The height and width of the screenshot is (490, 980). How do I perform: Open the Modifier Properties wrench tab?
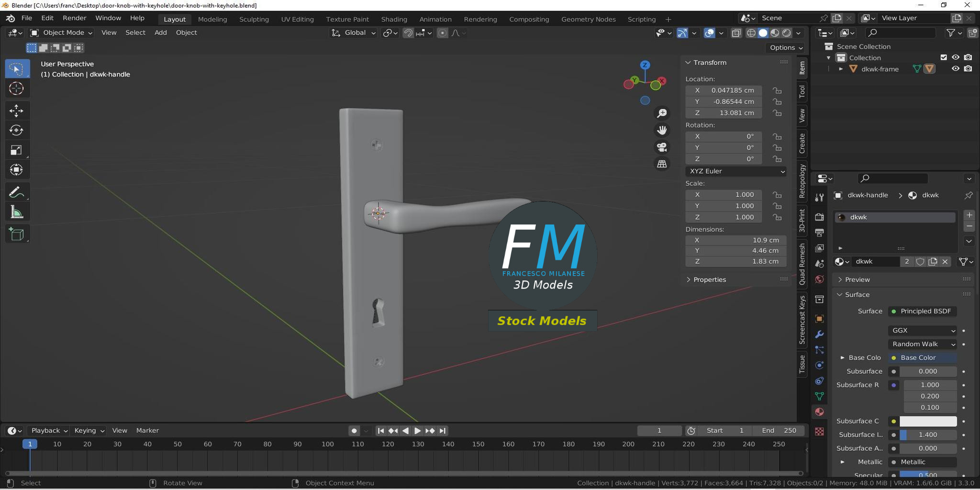pos(819,334)
